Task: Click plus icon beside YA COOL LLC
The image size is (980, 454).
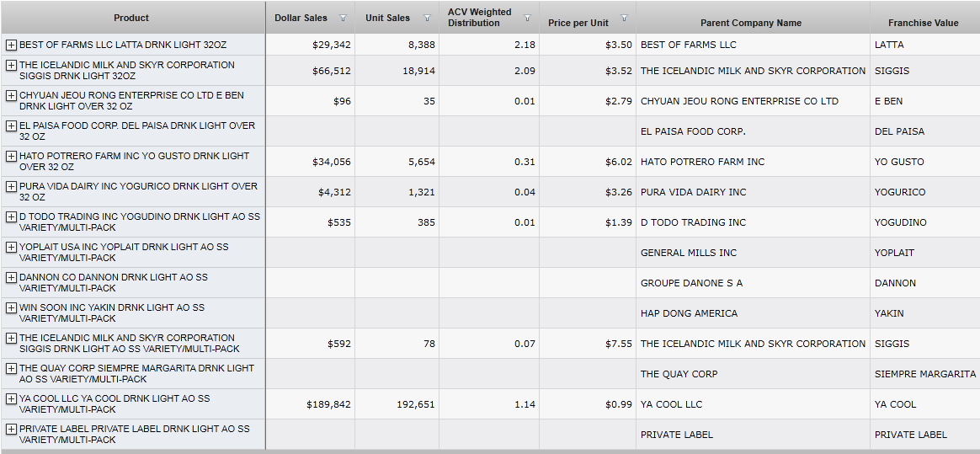Action: coord(11,398)
